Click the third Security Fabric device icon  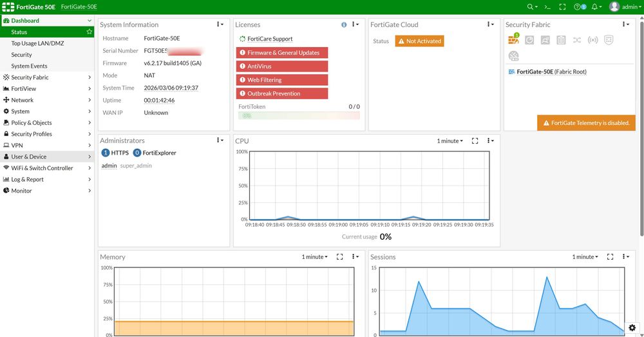pyautogui.click(x=545, y=40)
